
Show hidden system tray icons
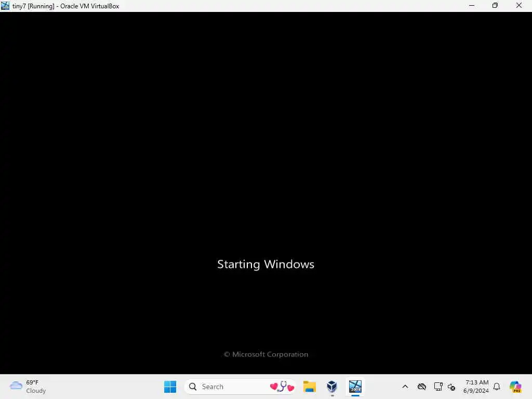(405, 387)
